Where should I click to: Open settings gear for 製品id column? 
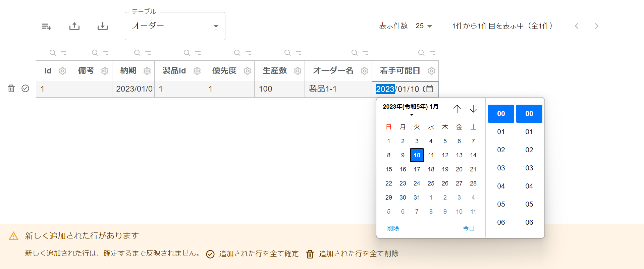[x=197, y=71]
